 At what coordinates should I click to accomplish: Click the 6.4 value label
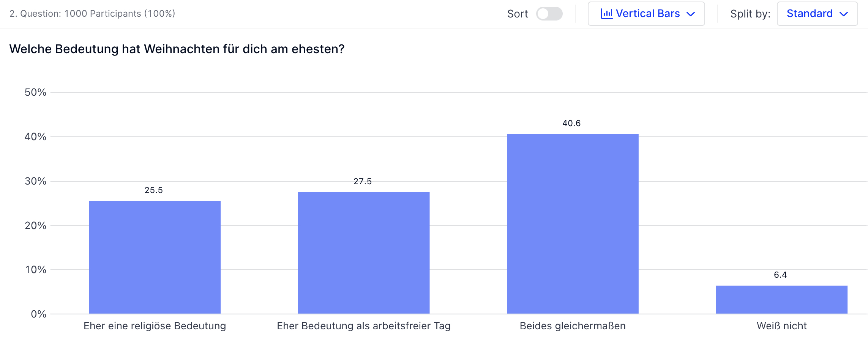point(780,275)
